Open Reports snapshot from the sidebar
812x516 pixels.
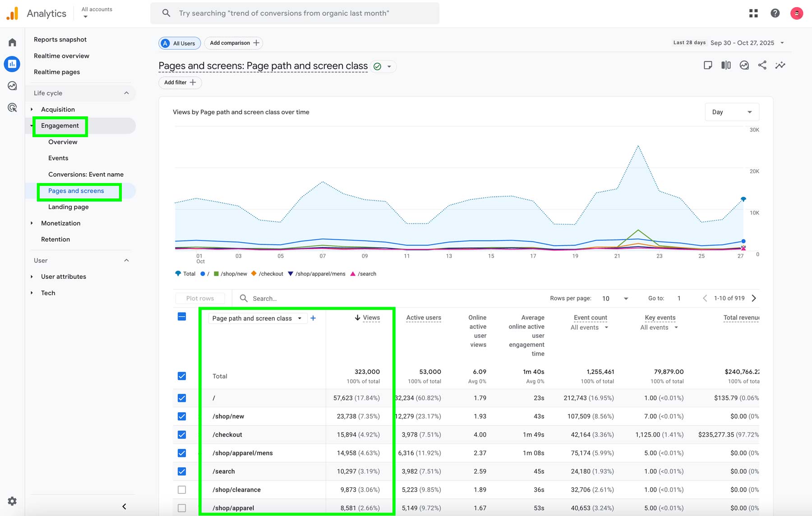coord(60,39)
